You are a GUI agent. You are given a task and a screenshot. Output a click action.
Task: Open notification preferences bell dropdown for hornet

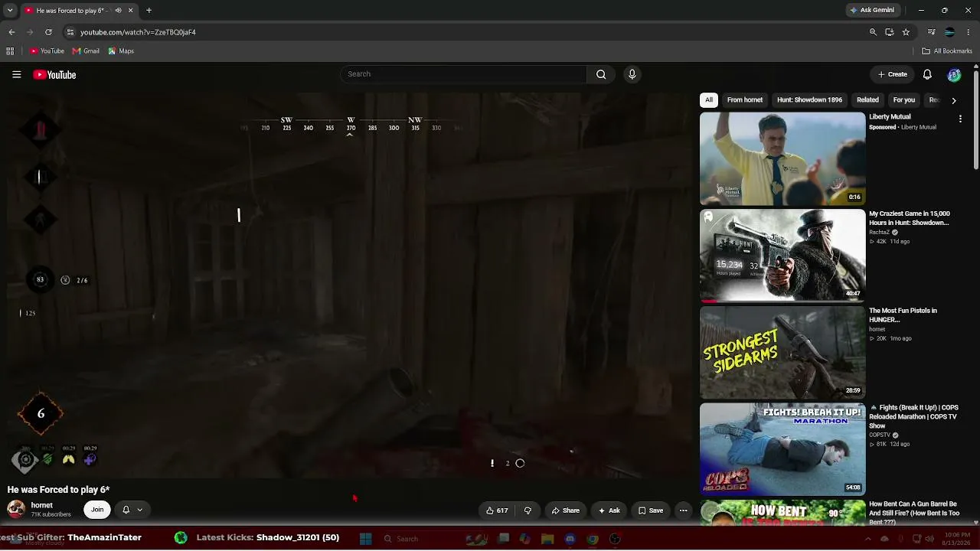coord(132,510)
